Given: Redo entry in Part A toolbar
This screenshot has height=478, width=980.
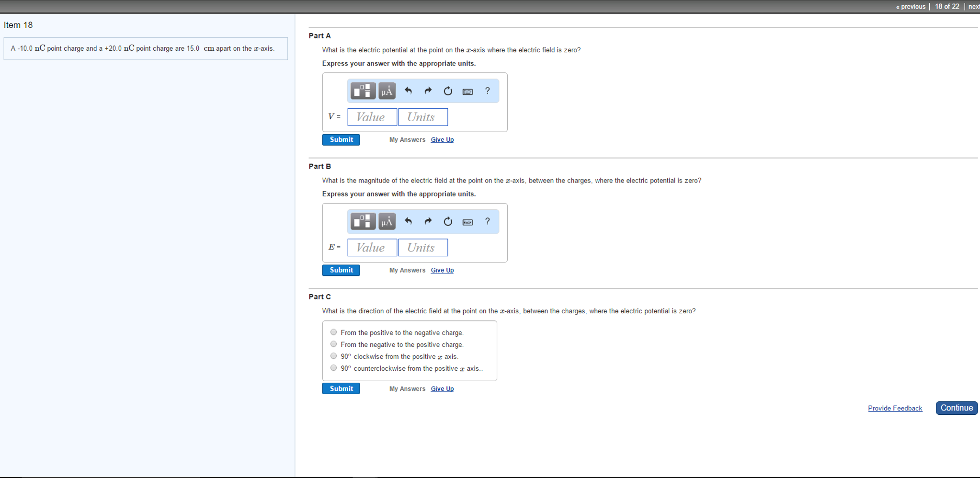Looking at the screenshot, I should click(x=428, y=91).
